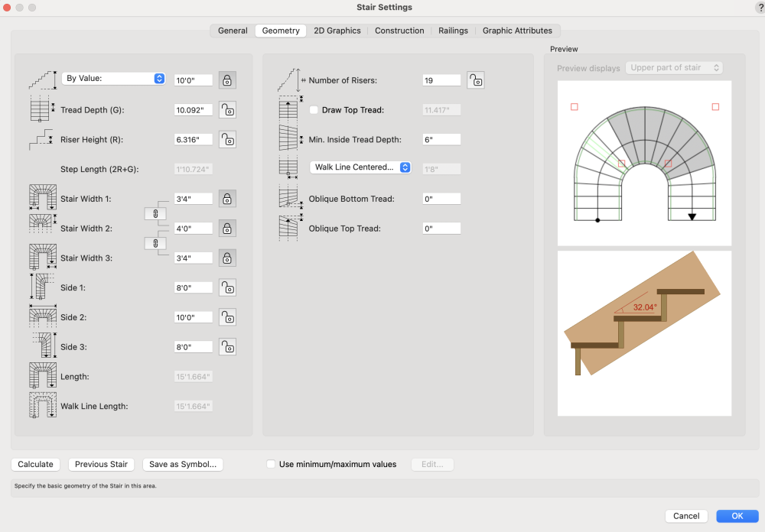Click the Min. Inside Tread Depth field
This screenshot has width=765, height=532.
pos(441,140)
